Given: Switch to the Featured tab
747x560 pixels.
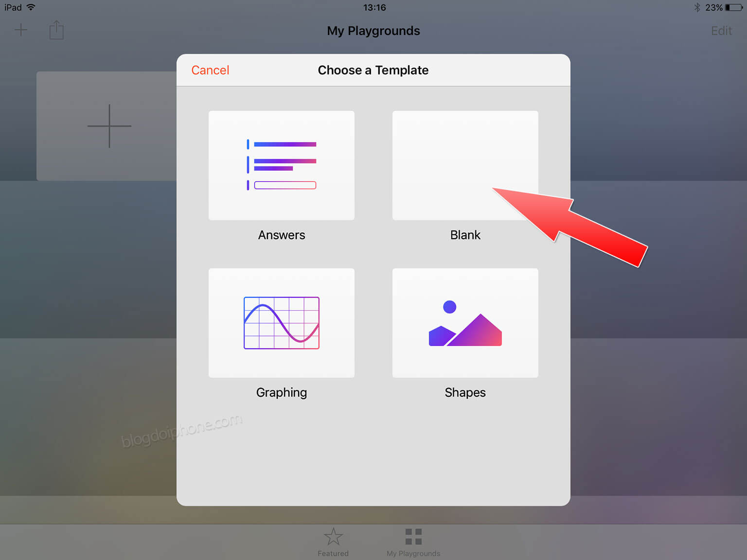Looking at the screenshot, I should [333, 542].
